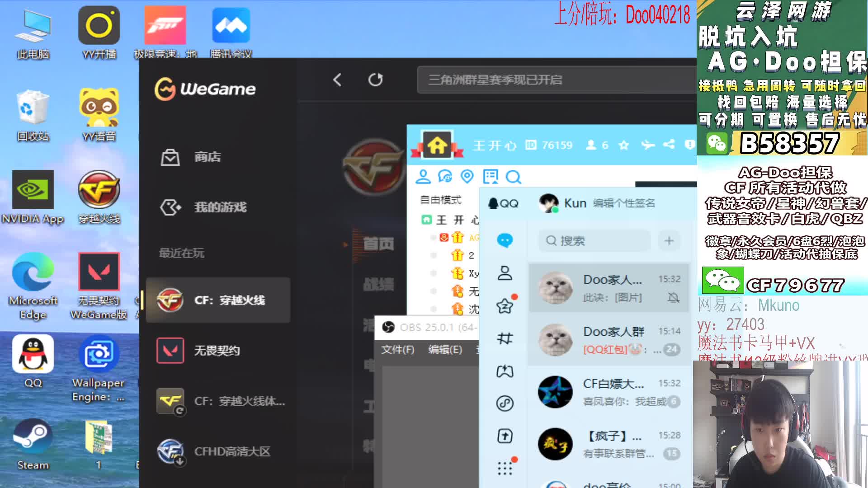Click the QQ sidebar swirl mini-app icon
Viewport: 868px width, 488px height.
tap(505, 403)
